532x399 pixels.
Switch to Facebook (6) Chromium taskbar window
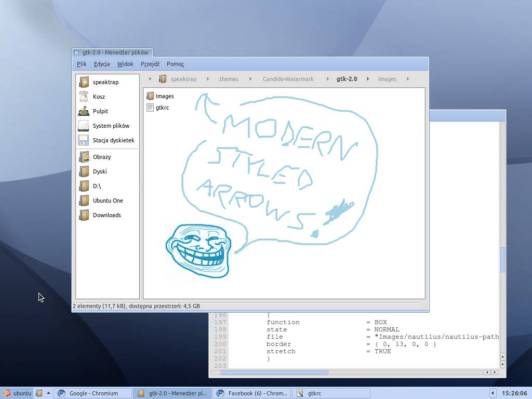point(252,393)
